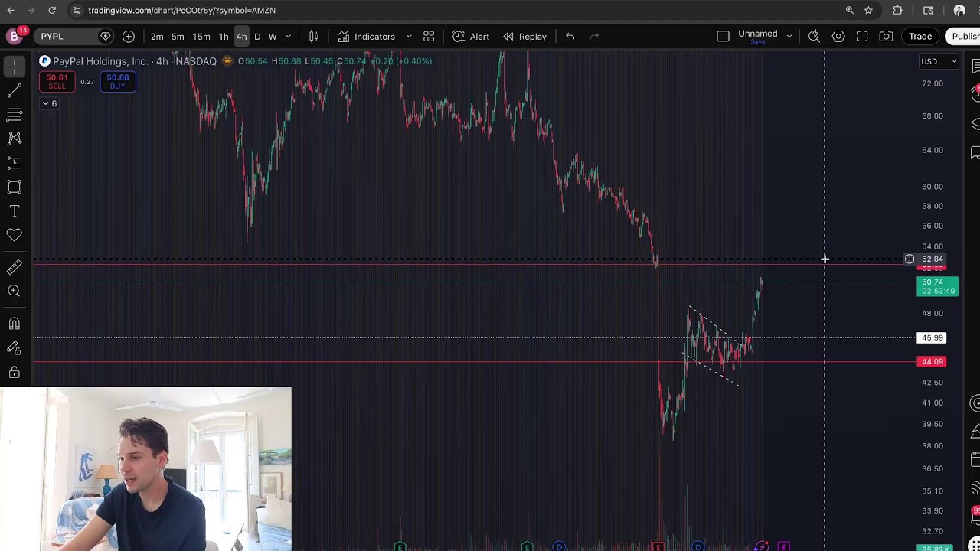Click the market status icon beside NASDAQ
The image size is (980, 551).
click(x=227, y=61)
